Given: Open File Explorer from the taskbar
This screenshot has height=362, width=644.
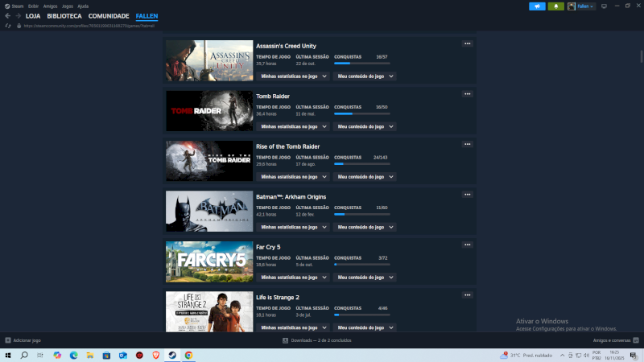Looking at the screenshot, I should [90, 356].
